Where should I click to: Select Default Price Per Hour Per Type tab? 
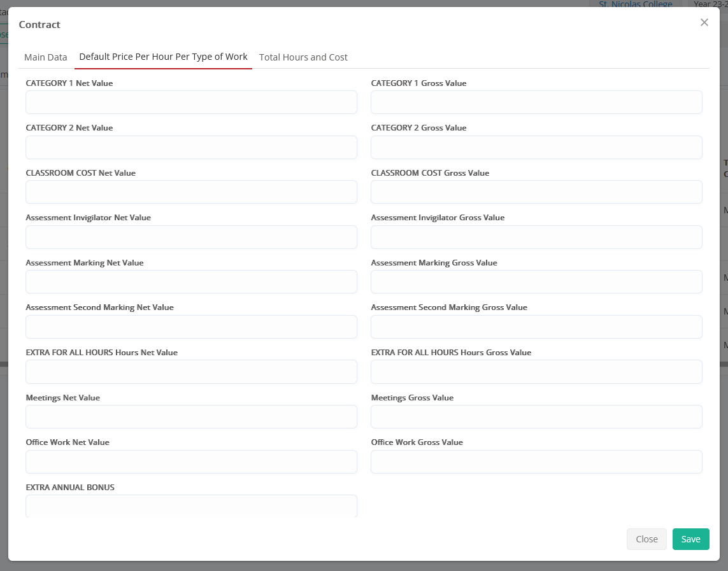click(163, 57)
